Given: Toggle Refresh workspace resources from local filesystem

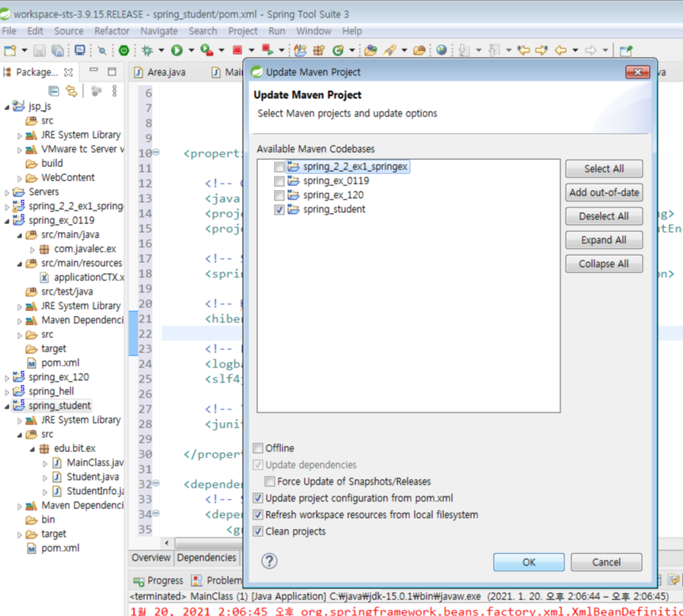Looking at the screenshot, I should click(258, 515).
